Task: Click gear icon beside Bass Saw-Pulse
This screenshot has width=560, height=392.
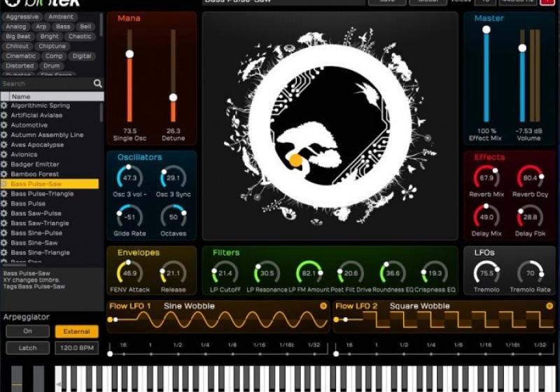Action: 4,213
